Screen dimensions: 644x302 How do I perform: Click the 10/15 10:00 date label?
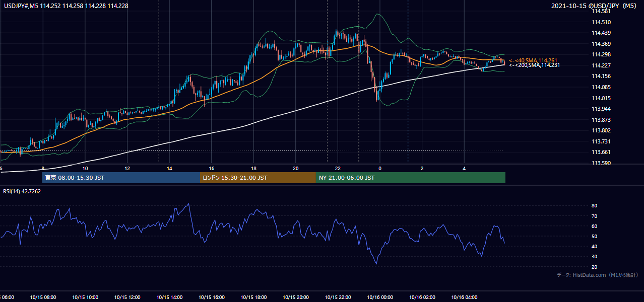click(x=85, y=297)
